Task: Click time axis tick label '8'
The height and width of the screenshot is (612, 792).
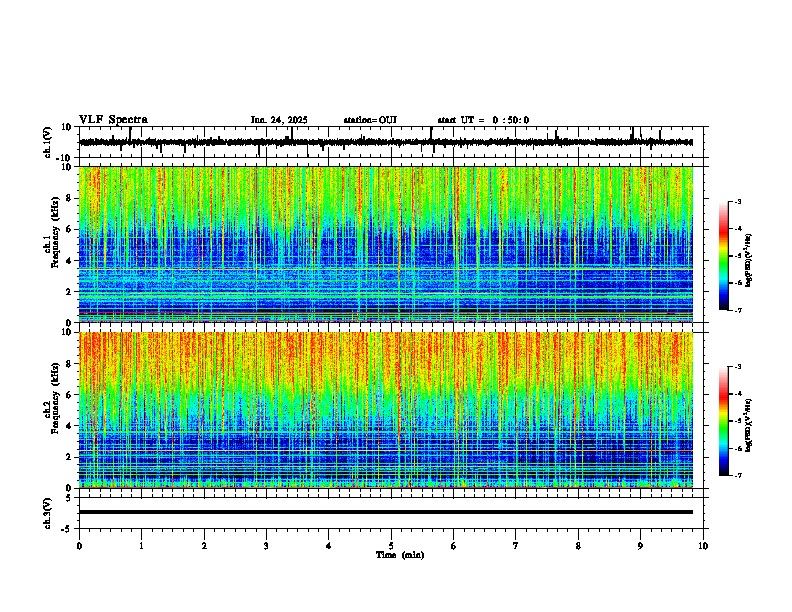Action: (x=578, y=546)
